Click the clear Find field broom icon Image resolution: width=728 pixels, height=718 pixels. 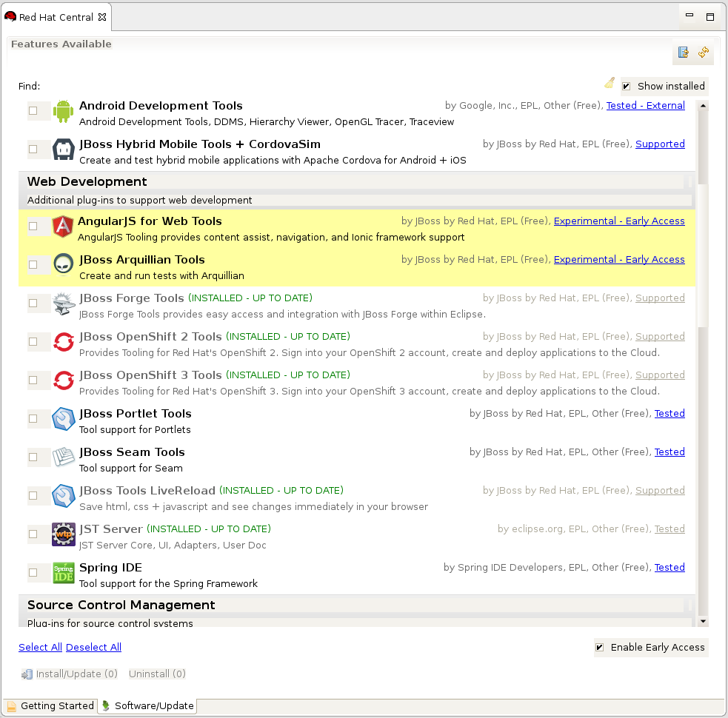click(610, 83)
